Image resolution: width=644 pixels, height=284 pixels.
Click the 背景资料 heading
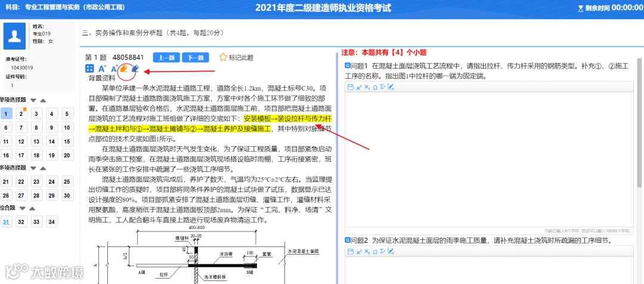(103, 78)
